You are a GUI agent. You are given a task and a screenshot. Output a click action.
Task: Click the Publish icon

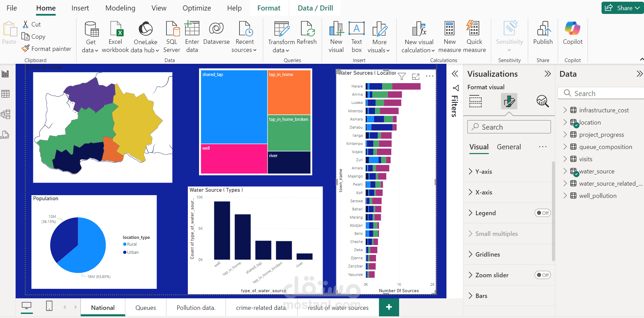pos(543,29)
